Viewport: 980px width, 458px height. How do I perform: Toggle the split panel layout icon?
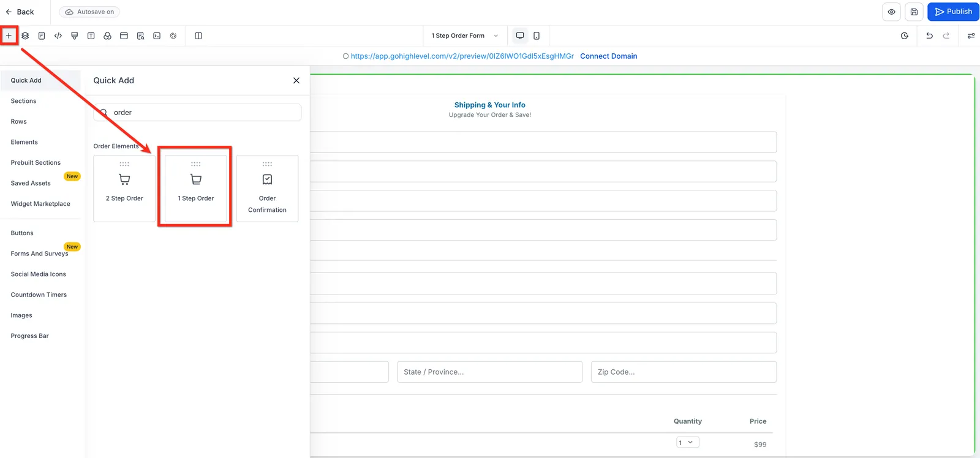click(198, 36)
